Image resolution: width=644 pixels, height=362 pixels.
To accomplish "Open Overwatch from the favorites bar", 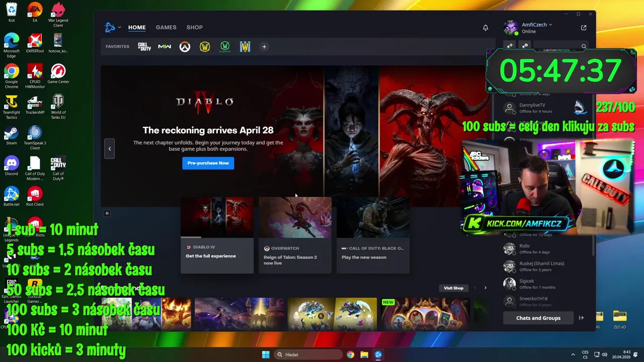I will (x=185, y=47).
